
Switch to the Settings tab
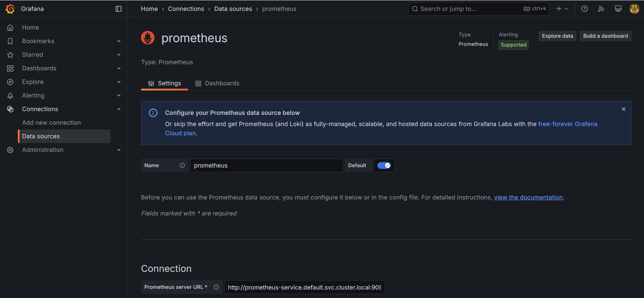pyautogui.click(x=165, y=83)
